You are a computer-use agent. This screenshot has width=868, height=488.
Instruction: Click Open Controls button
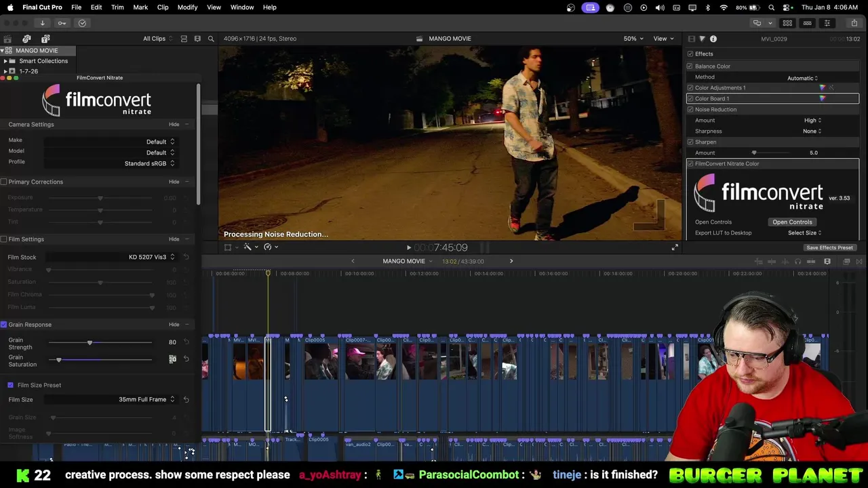[792, 222]
